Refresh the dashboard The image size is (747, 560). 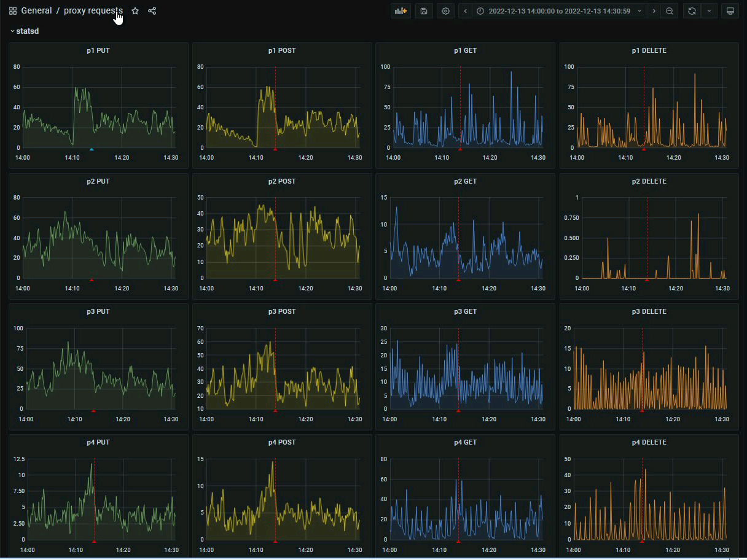(x=692, y=11)
